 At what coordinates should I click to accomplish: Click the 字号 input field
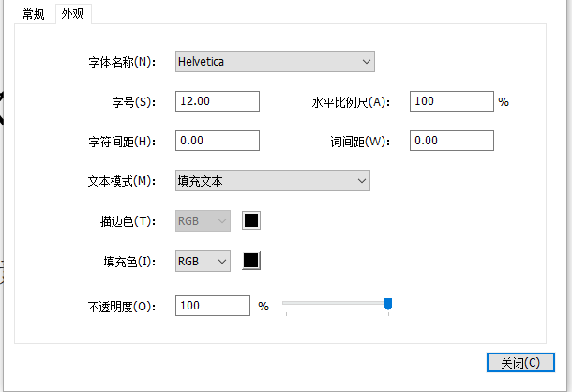pos(217,101)
